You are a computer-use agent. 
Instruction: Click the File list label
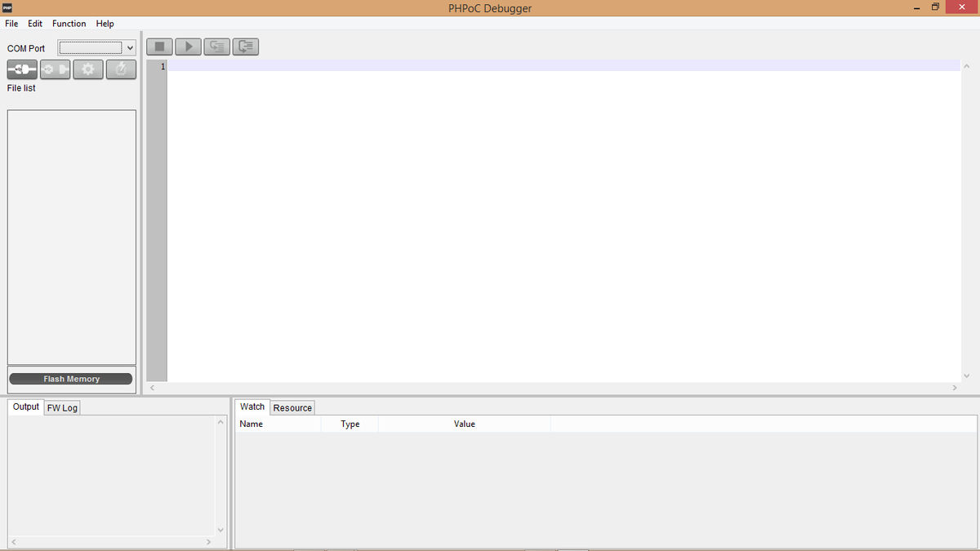point(21,88)
